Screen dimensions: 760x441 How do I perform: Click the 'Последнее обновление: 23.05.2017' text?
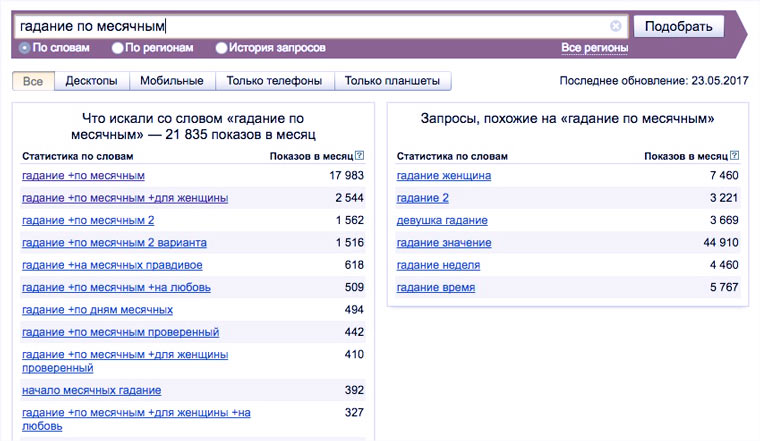654,80
